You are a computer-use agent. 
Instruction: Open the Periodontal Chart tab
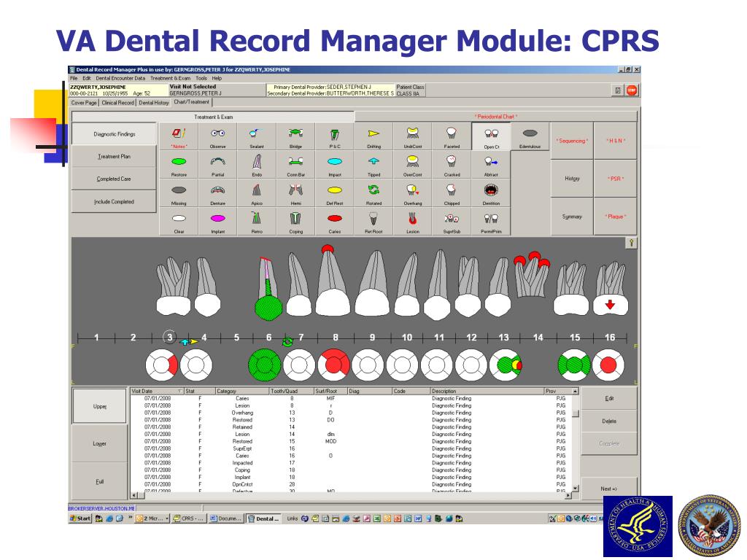496,117
